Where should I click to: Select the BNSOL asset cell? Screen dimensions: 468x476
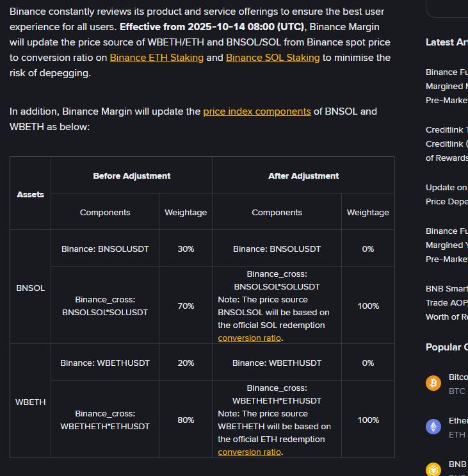(x=30, y=288)
